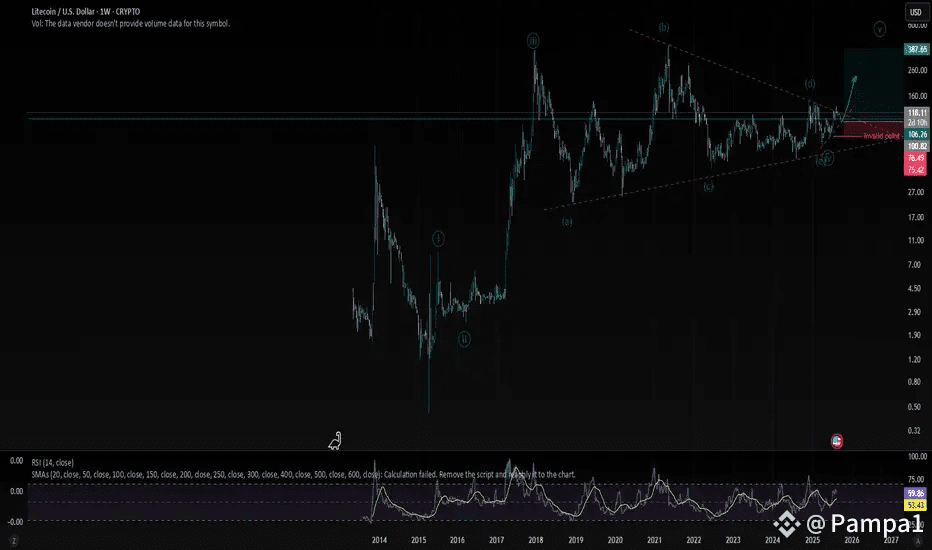Click the 100.00 RSI scale tick
Screen dimensions: 932x550
(917, 457)
